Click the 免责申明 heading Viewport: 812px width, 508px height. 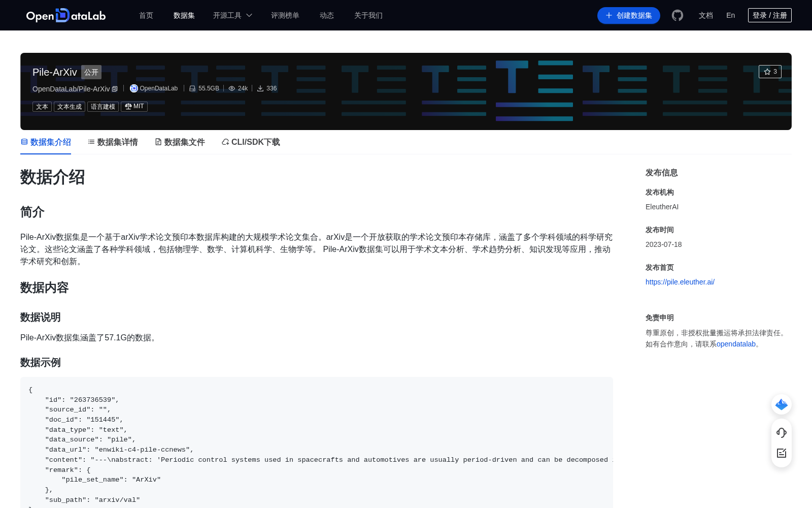coord(660,317)
